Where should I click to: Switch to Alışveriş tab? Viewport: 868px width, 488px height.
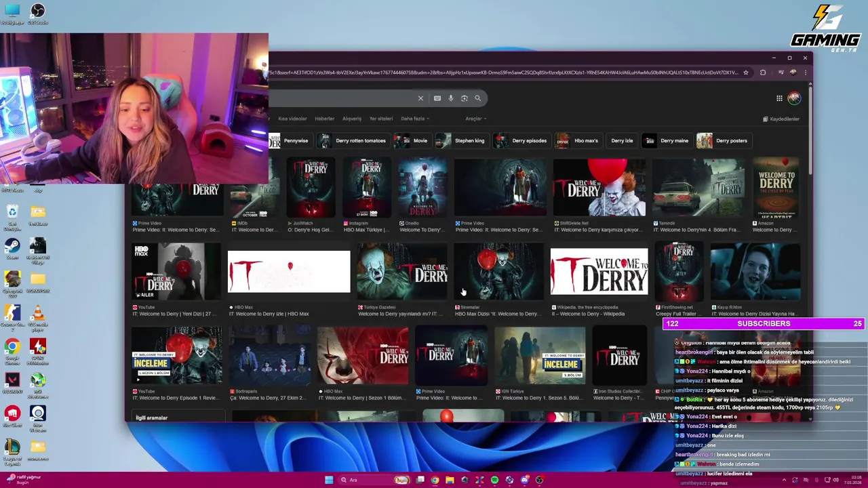352,119
